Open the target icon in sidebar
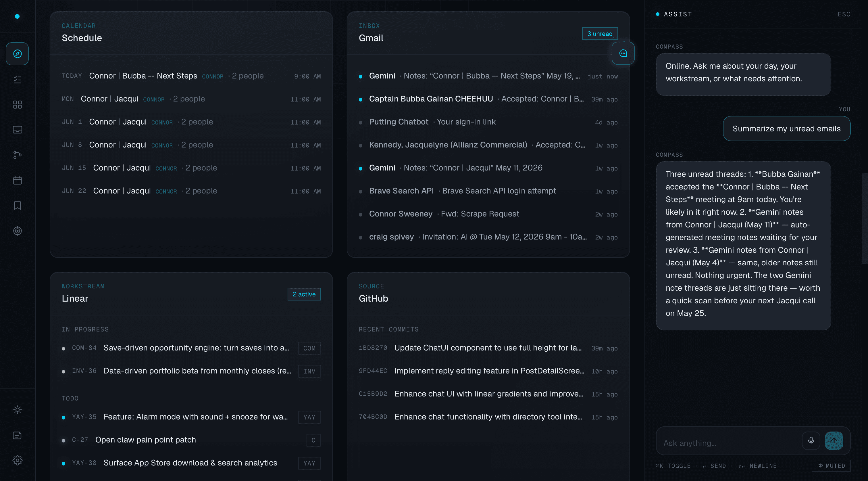This screenshot has width=868, height=481. click(x=17, y=231)
